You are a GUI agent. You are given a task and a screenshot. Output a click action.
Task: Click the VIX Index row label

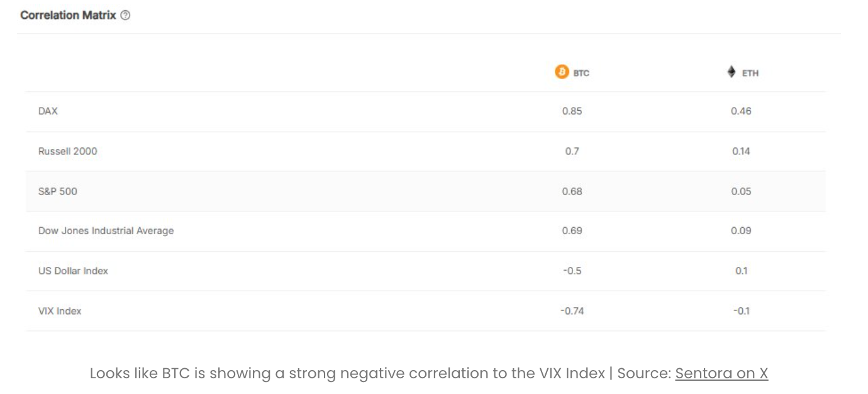60,310
